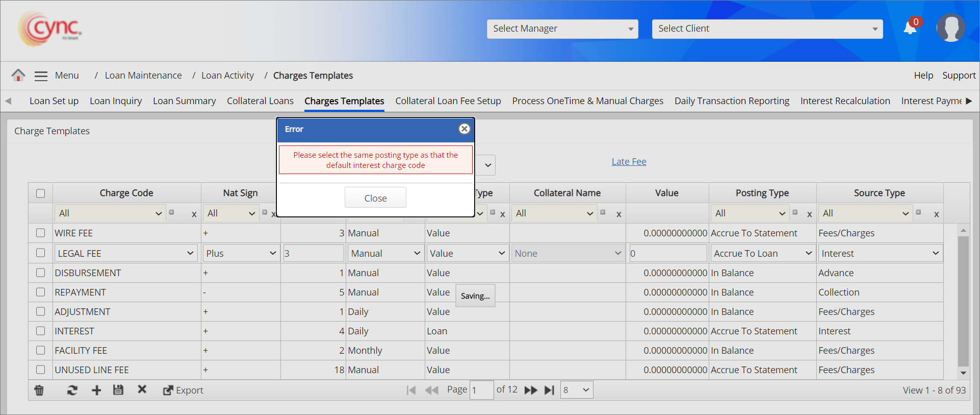Open the notifications bell icon
This screenshot has height=415, width=980.
(910, 28)
